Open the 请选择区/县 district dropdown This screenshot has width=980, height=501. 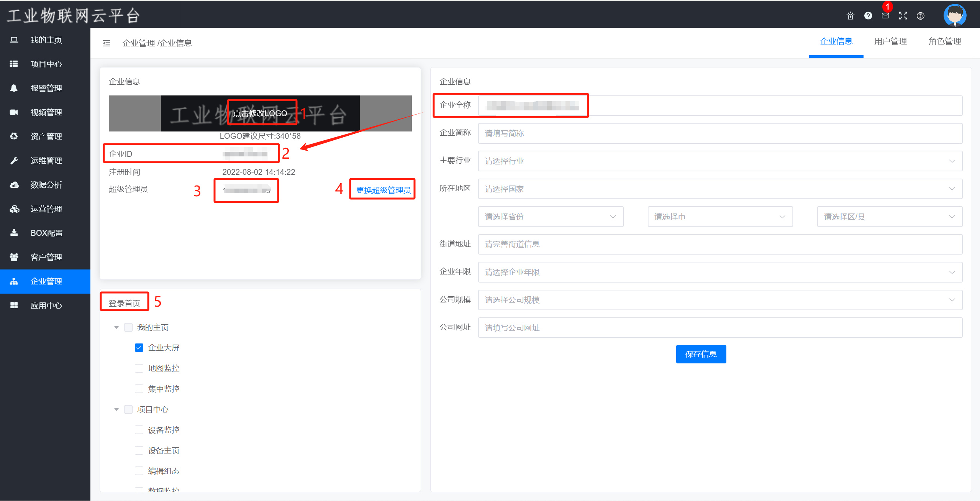point(890,217)
